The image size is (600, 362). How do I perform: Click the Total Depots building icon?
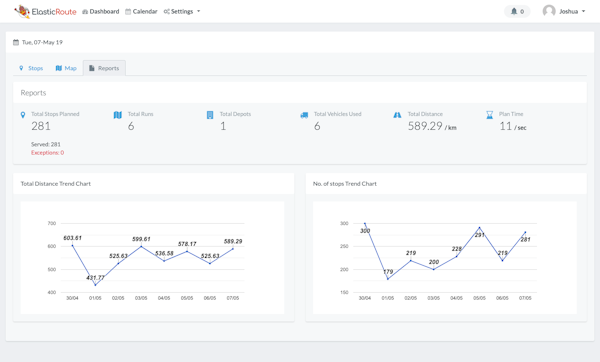click(x=210, y=115)
